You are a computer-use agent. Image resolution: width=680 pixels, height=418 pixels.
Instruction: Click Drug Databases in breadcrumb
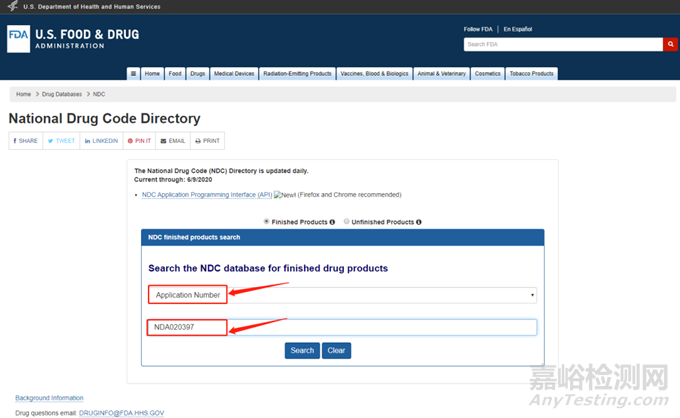[62, 94]
